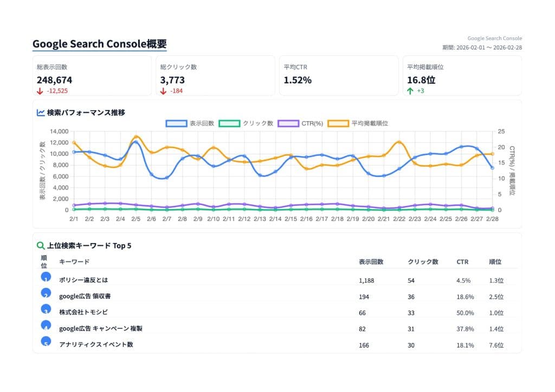
Task: Click the red down arrow under 総表示回数
Action: point(40,91)
